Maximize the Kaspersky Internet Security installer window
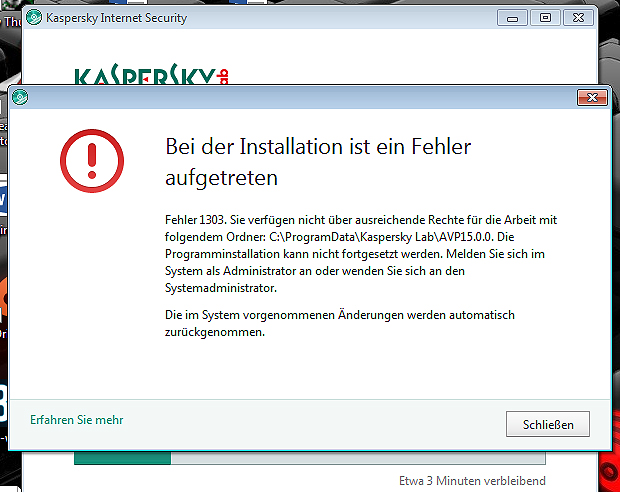The width and height of the screenshot is (620, 492). [x=545, y=18]
